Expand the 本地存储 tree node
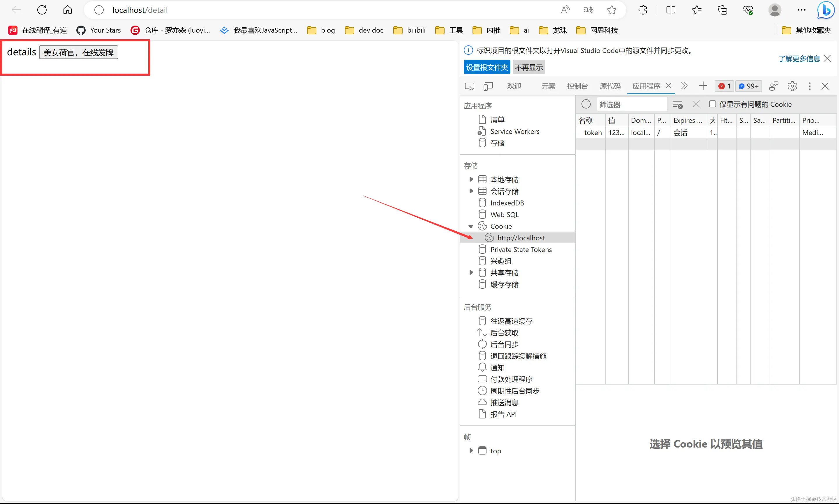This screenshot has width=839, height=504. (471, 179)
